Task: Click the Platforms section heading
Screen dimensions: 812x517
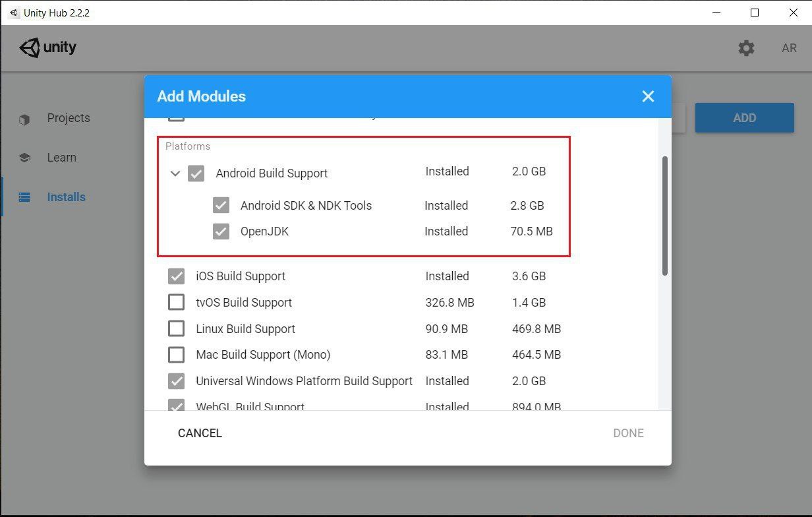Action: (188, 146)
